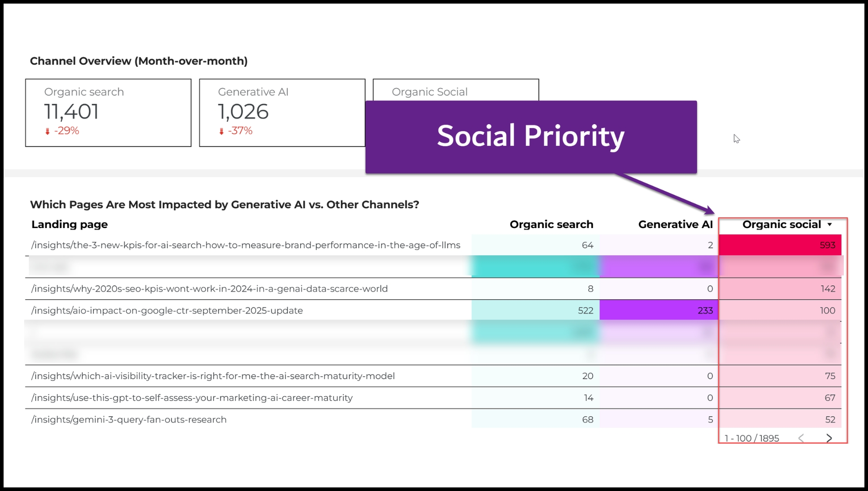Open the-3-new-kpis-for-ai-search landing page row
This screenshot has width=868, height=491.
[246, 245]
